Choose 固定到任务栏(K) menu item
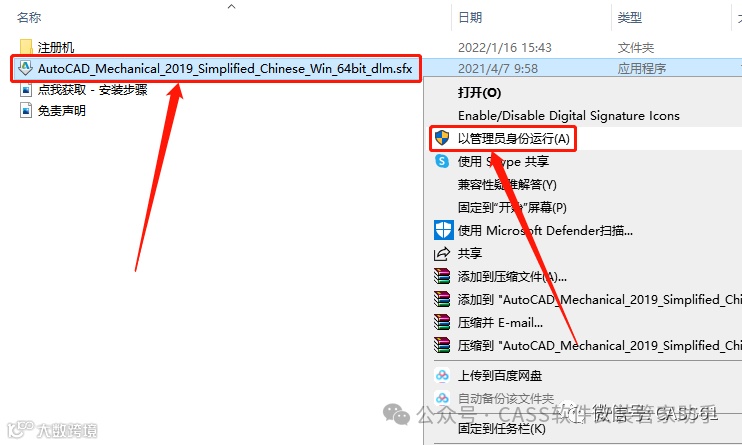The height and width of the screenshot is (445, 742). coord(502,429)
